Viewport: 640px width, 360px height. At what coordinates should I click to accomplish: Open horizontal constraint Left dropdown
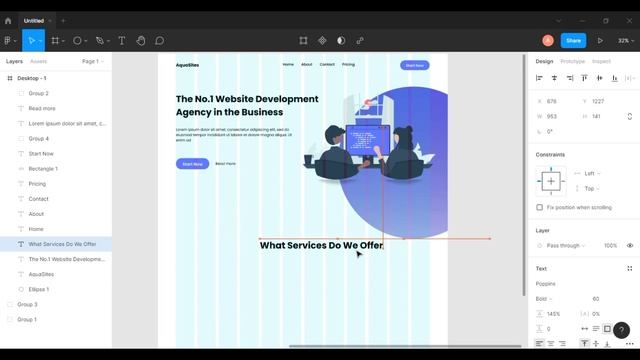(592, 173)
